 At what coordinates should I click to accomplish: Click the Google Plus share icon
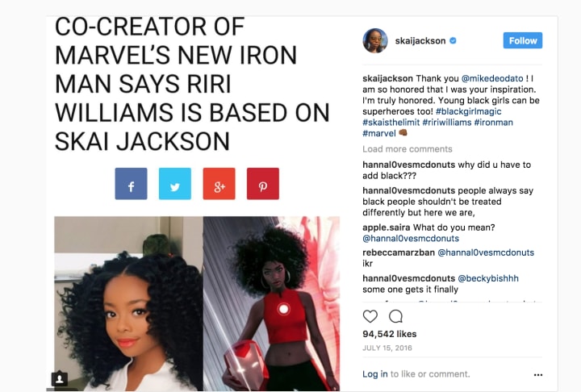click(219, 184)
